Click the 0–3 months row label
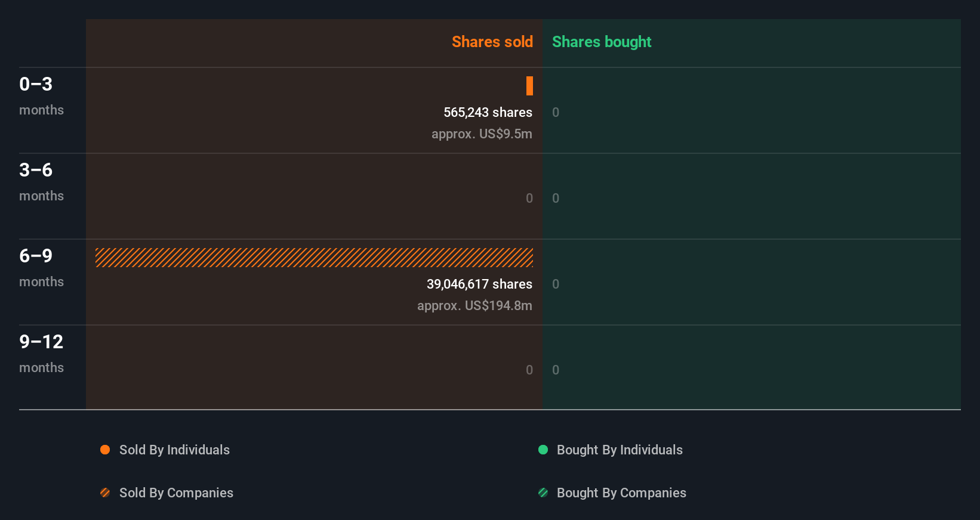Image resolution: width=980 pixels, height=520 pixels. pyautogui.click(x=41, y=95)
